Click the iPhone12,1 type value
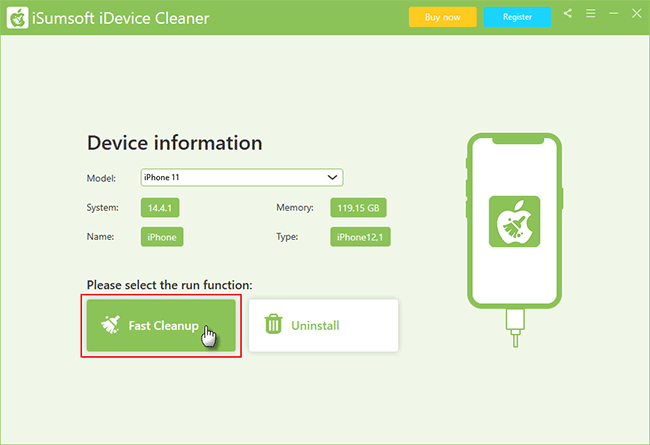Image resolution: width=650 pixels, height=445 pixels. pyautogui.click(x=360, y=237)
